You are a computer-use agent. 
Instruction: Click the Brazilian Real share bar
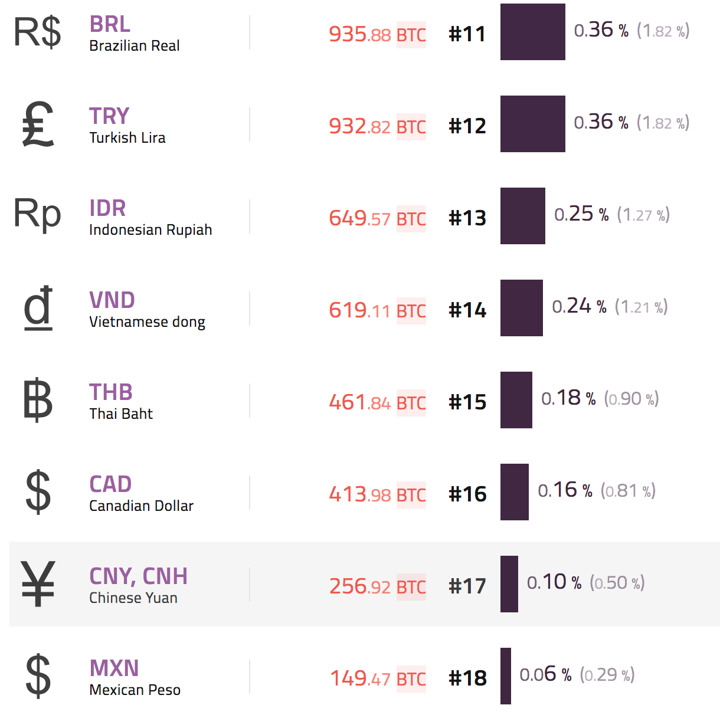[532, 32]
